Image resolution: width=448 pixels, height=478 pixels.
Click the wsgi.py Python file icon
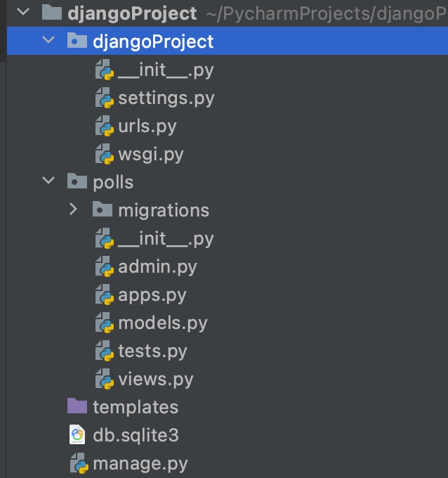pyautogui.click(x=105, y=154)
